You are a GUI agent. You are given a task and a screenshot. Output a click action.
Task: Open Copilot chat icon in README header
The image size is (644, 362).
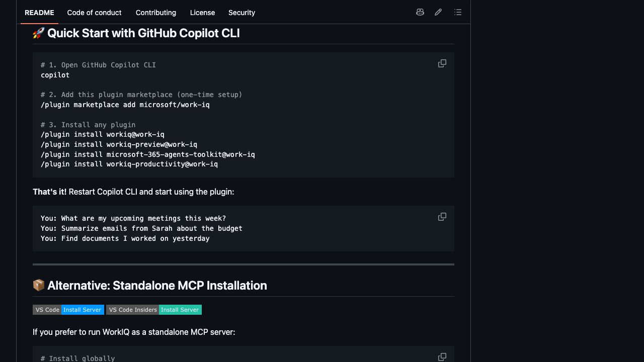tap(420, 12)
